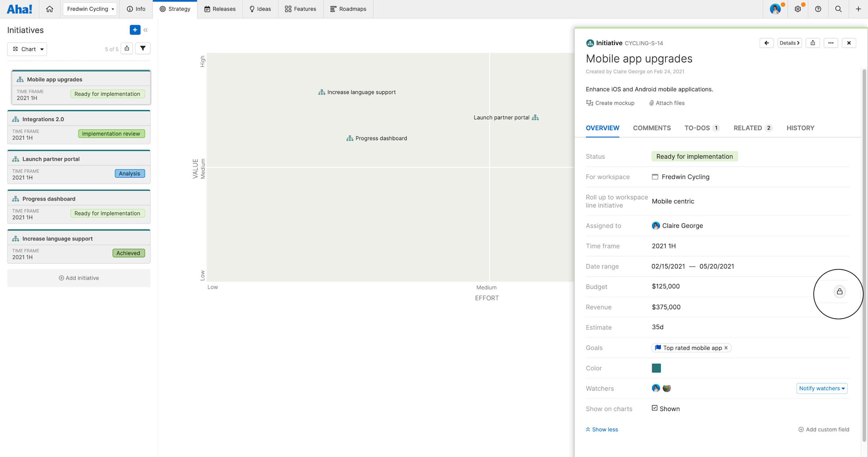Image resolution: width=868 pixels, height=457 pixels.
Task: Open the filter icon in Initiatives panel
Action: click(x=143, y=48)
